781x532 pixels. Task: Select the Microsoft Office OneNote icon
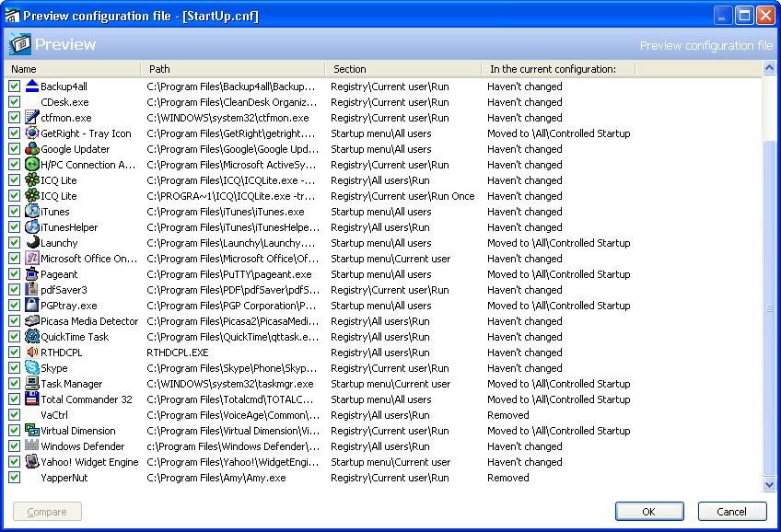click(32, 259)
